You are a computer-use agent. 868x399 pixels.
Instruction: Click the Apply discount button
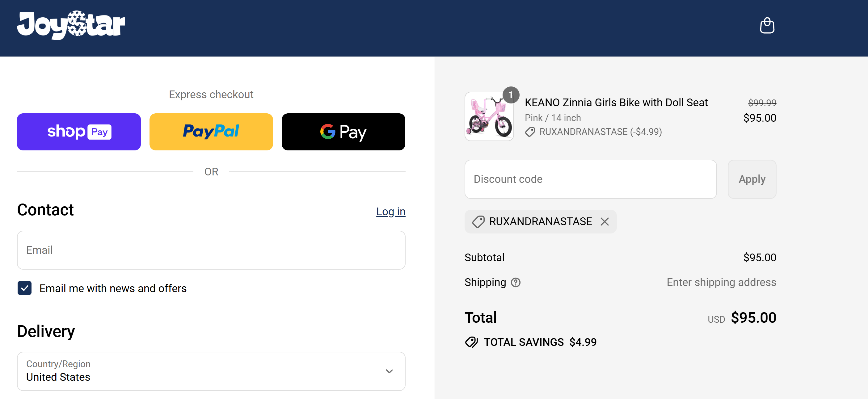tap(752, 179)
